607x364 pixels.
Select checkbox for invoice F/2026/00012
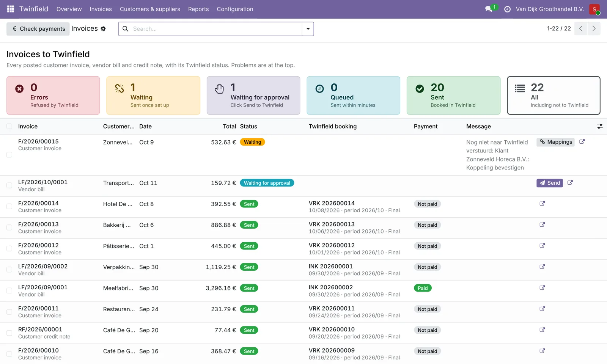(x=9, y=249)
